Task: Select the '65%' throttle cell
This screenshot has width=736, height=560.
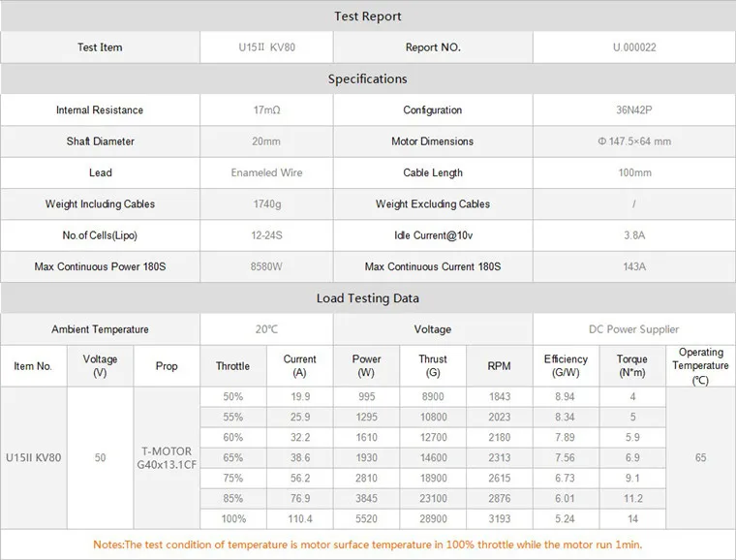Action: coord(233,457)
